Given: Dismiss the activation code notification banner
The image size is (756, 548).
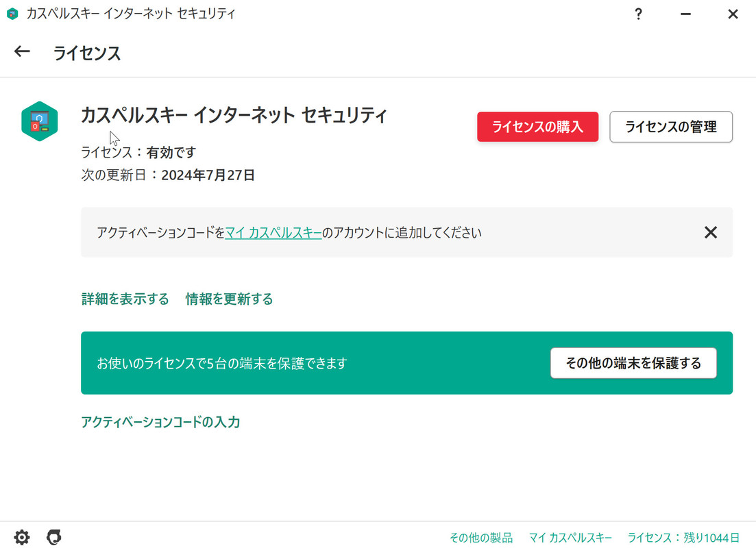Looking at the screenshot, I should 710,232.
